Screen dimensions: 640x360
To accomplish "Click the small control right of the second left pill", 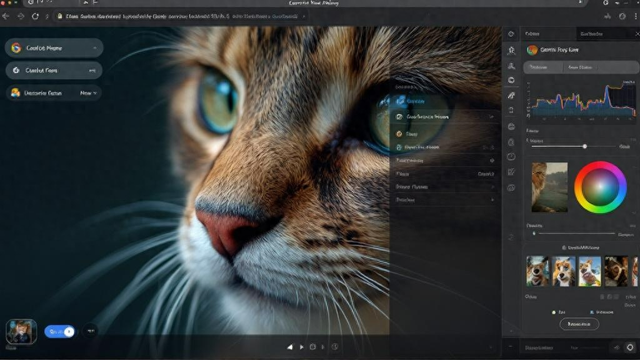I will (x=92, y=71).
